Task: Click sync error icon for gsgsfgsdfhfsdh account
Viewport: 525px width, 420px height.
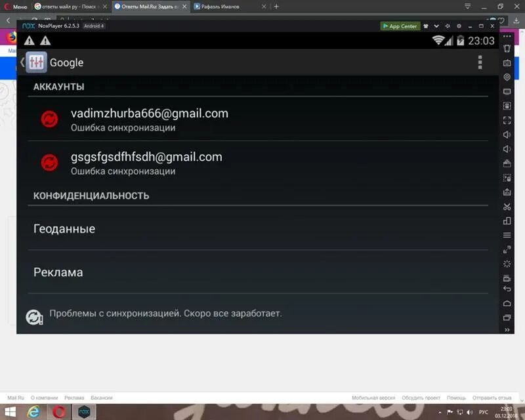Action: [49, 163]
